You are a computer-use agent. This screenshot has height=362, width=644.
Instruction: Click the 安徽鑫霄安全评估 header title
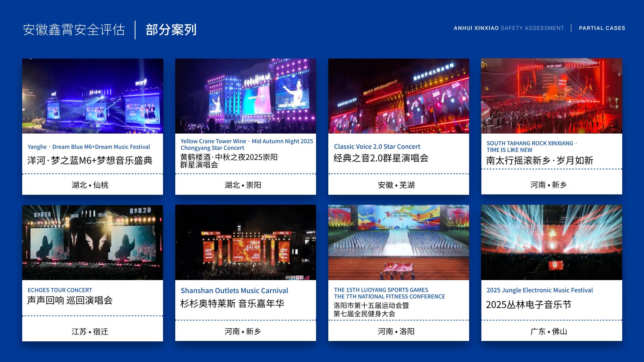click(x=74, y=29)
